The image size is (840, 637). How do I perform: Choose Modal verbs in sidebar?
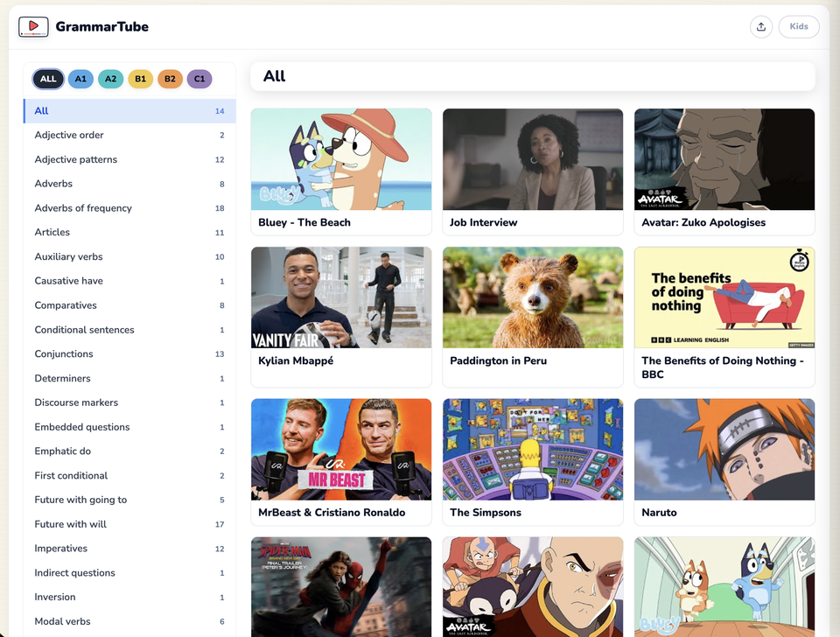pos(129,621)
